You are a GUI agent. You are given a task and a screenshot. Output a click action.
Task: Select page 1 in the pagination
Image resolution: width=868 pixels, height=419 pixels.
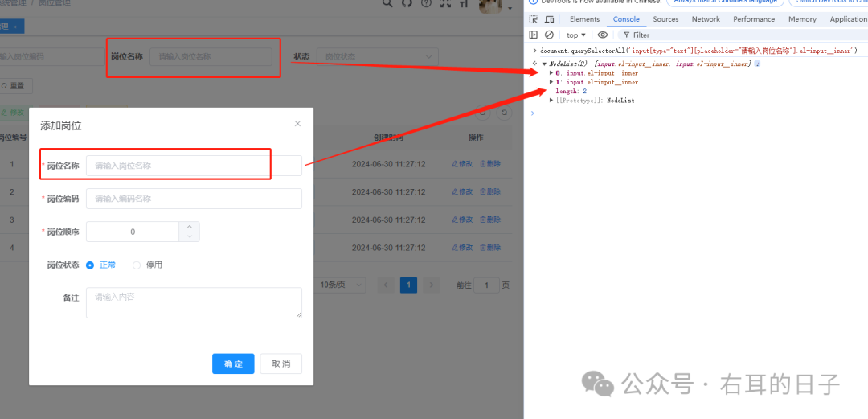(x=408, y=285)
